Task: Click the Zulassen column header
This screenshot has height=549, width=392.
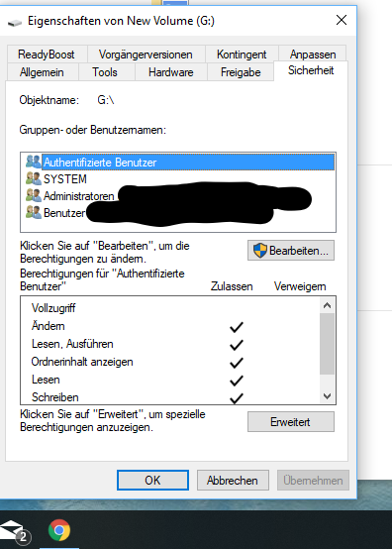Action: click(x=232, y=286)
